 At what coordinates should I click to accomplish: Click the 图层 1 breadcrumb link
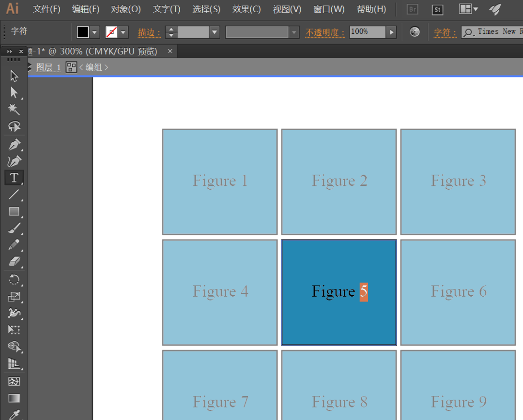[48, 67]
